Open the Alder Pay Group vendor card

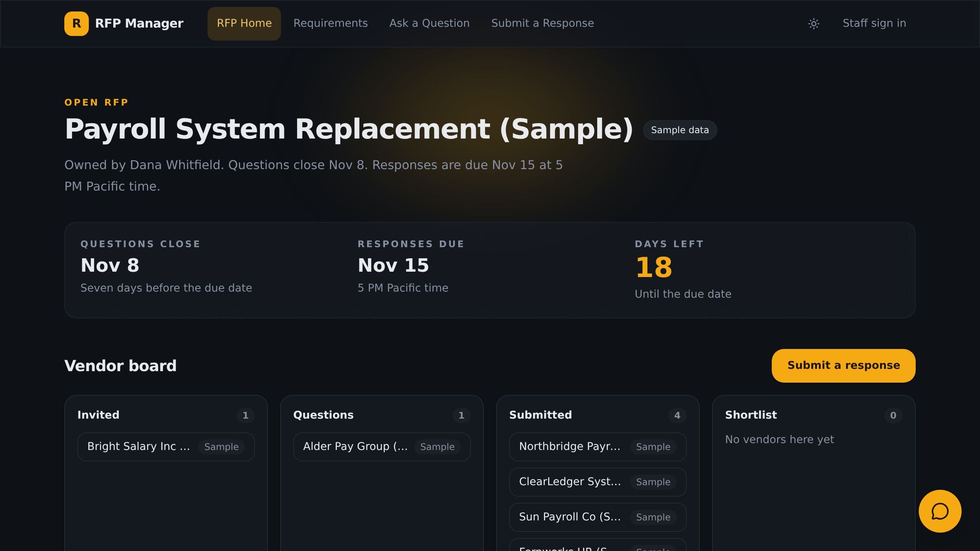tap(382, 447)
